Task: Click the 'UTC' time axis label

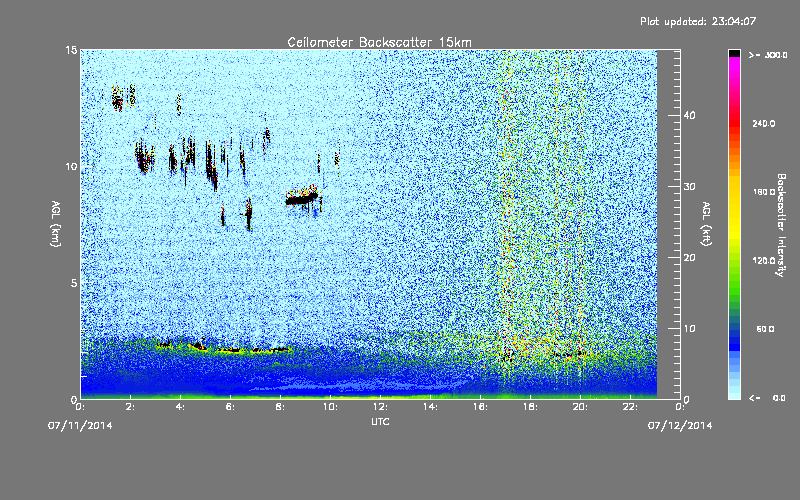Action: (x=380, y=421)
